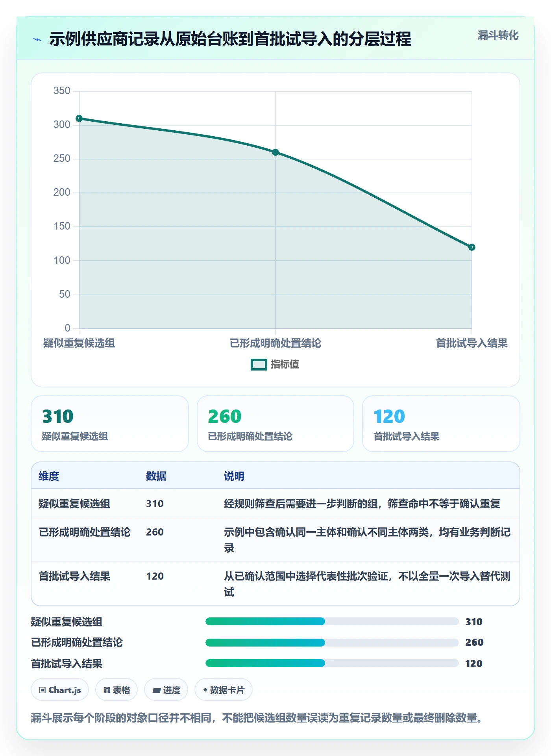Click the progress bar for 已形成明确处置结论
Viewport: 551px width, 756px height.
pos(332,643)
